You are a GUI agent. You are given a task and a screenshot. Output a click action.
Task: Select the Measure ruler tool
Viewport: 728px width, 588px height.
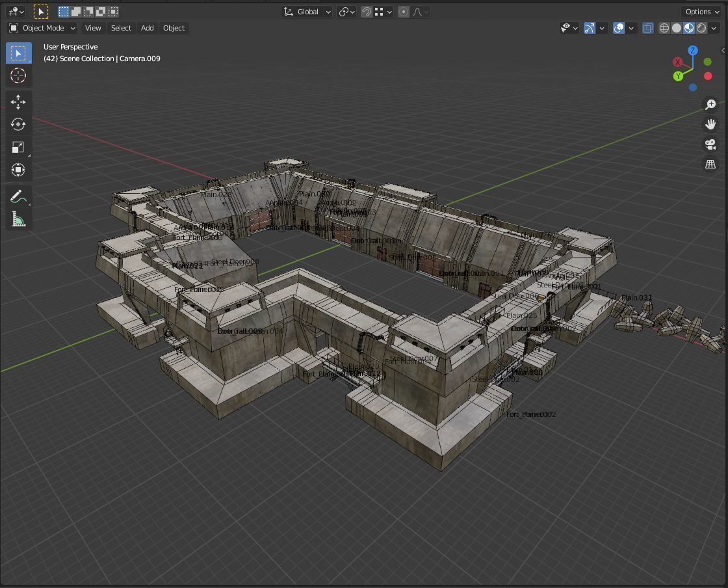(18, 219)
